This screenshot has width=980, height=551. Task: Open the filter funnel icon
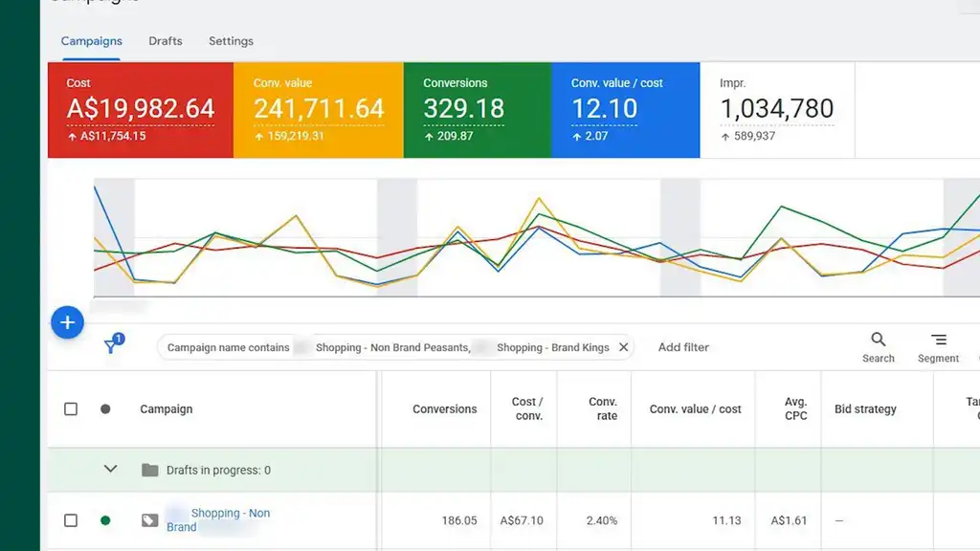(113, 344)
